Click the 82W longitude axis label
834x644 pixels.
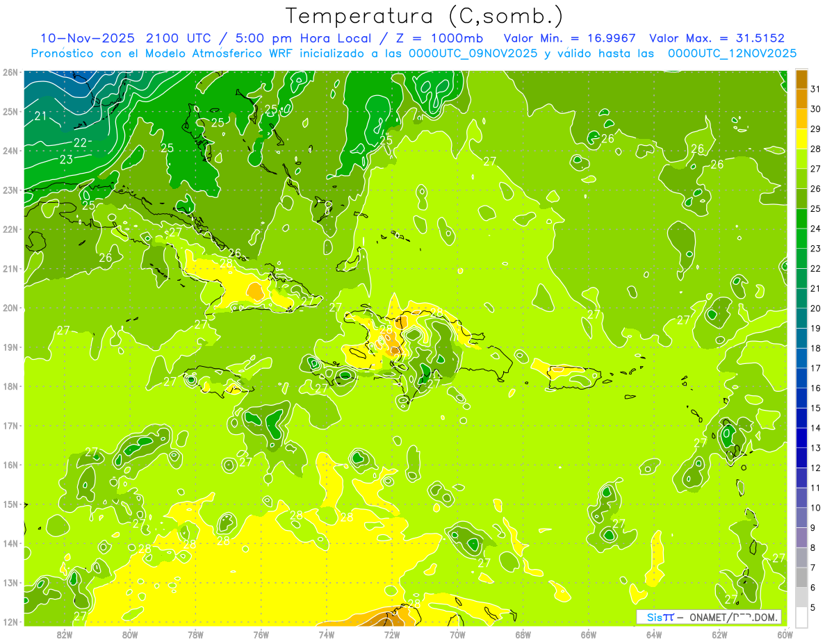pos(64,634)
